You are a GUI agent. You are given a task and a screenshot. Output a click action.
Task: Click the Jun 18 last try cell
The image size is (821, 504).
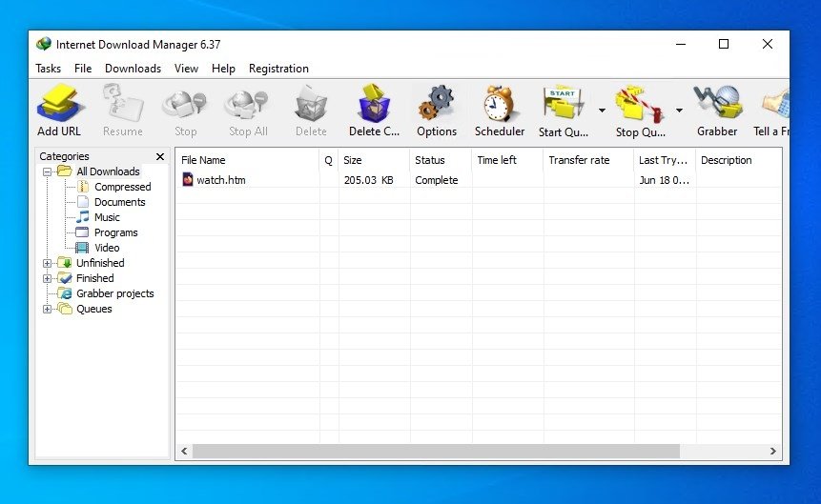664,180
